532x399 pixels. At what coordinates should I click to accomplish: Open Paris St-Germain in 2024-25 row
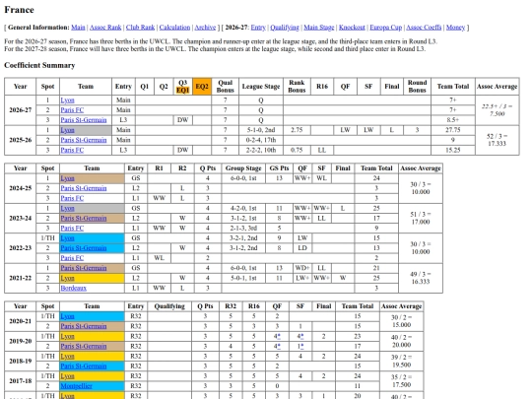(x=84, y=188)
